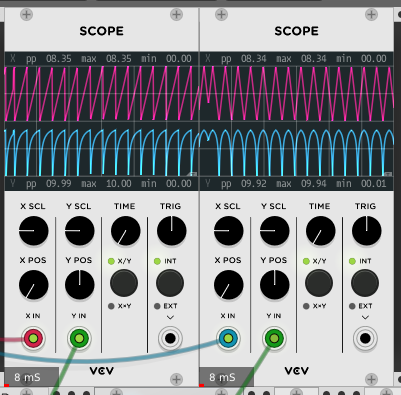Screen dimensions: 401x395
Task: Click the left Scope waveform display
Action: 102,121
